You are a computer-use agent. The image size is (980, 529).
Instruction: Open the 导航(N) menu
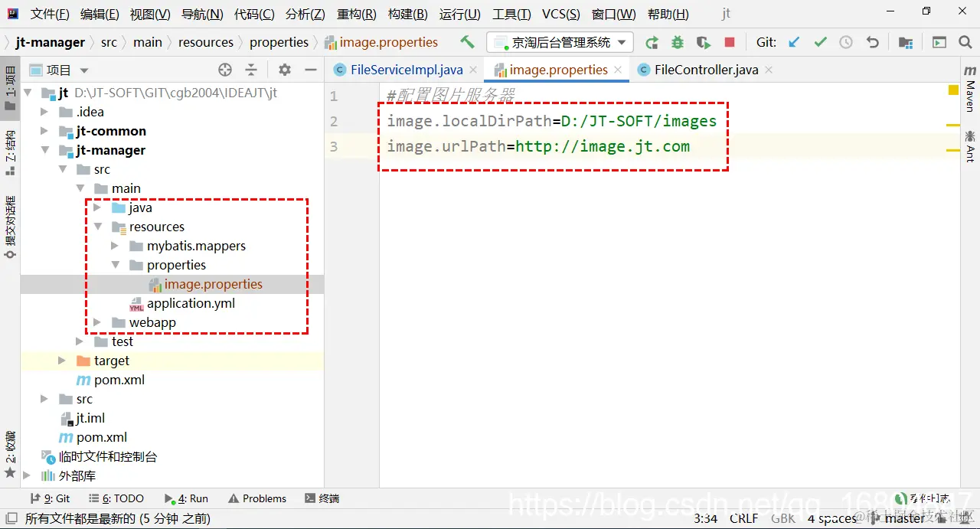pos(202,14)
